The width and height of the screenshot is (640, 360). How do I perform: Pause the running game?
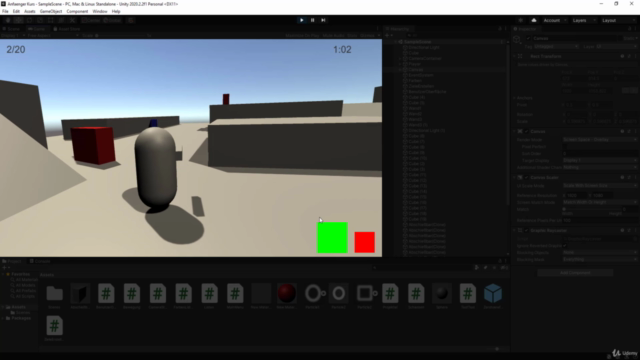(313, 20)
